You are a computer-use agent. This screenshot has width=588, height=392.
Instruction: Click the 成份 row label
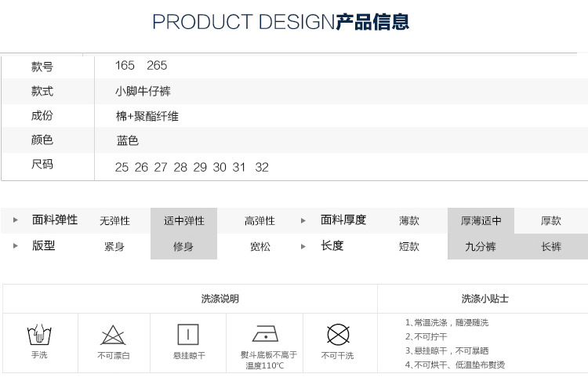coord(42,115)
